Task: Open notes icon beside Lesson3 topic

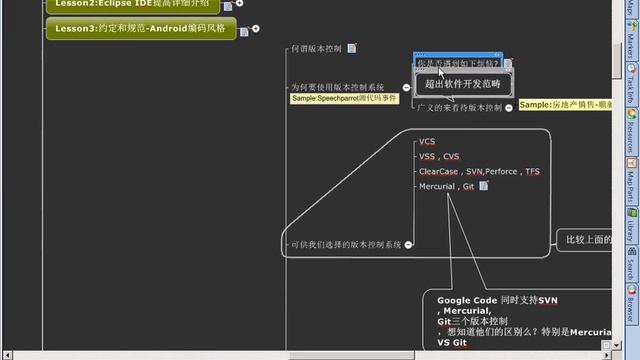Action: 244,31
